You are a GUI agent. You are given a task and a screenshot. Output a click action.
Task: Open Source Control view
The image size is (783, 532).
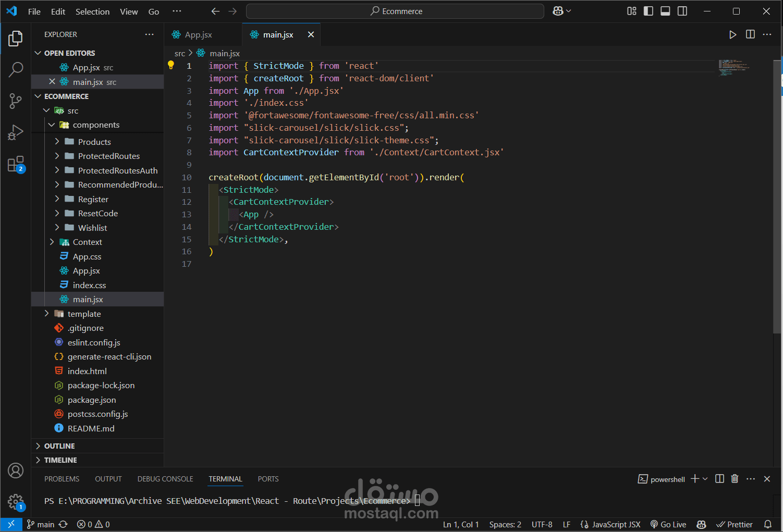(x=16, y=101)
